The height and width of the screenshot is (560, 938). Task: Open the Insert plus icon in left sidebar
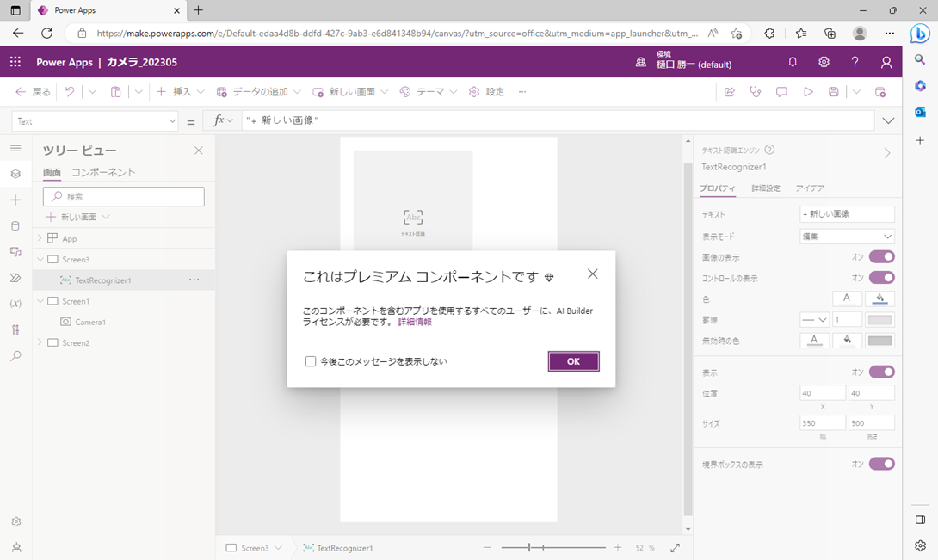(15, 200)
